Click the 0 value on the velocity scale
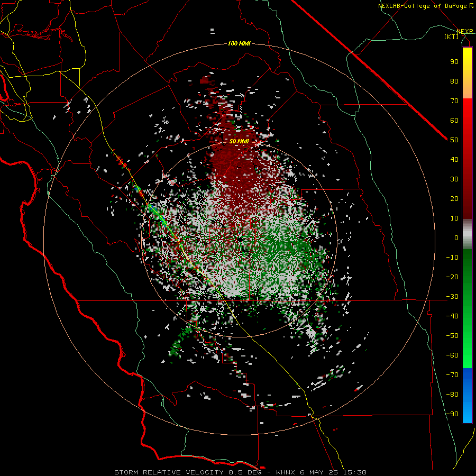 [x=456, y=237]
